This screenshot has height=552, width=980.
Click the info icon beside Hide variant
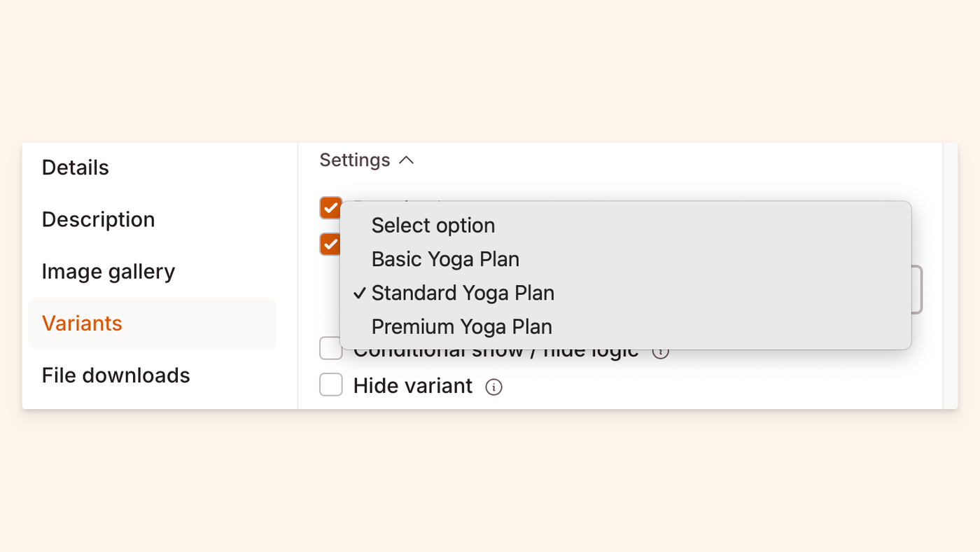coord(493,387)
